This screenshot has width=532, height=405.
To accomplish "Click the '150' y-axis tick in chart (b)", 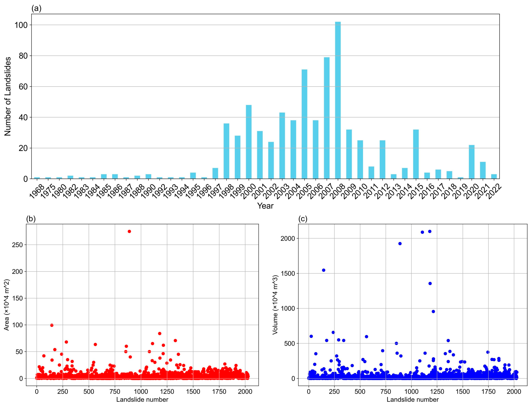I will 17,298.
